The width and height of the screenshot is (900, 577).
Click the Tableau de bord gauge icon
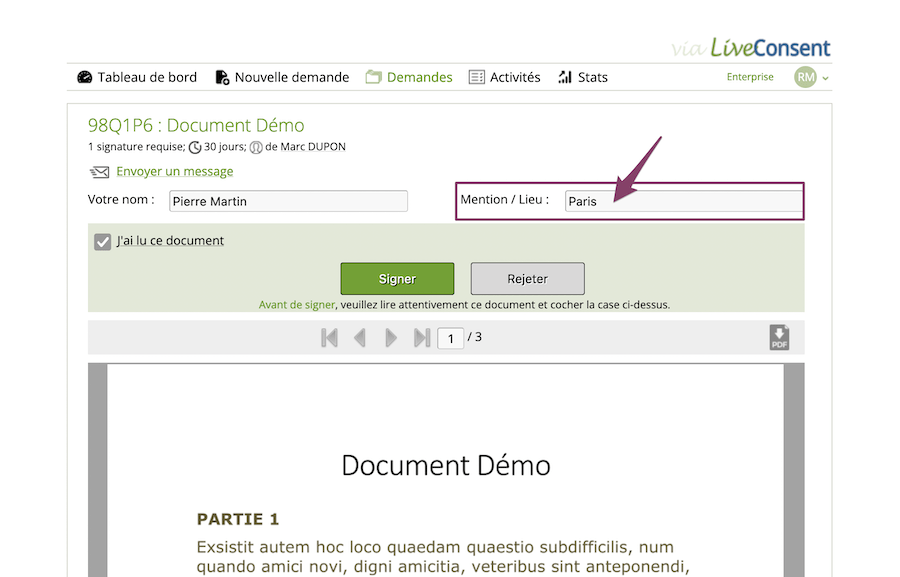pyautogui.click(x=85, y=77)
